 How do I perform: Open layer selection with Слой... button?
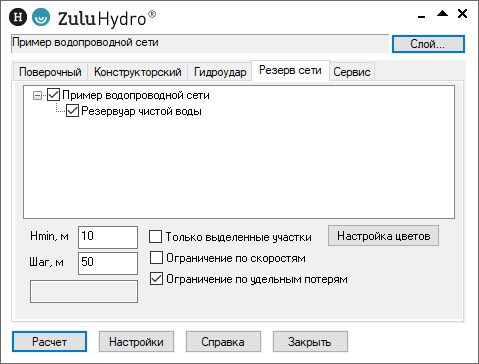(x=428, y=44)
